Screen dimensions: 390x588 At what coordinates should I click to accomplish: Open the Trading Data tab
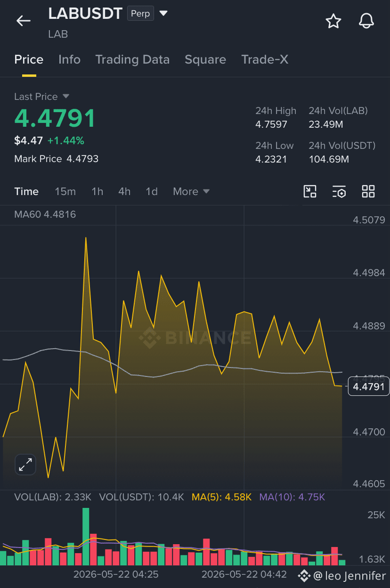132,59
